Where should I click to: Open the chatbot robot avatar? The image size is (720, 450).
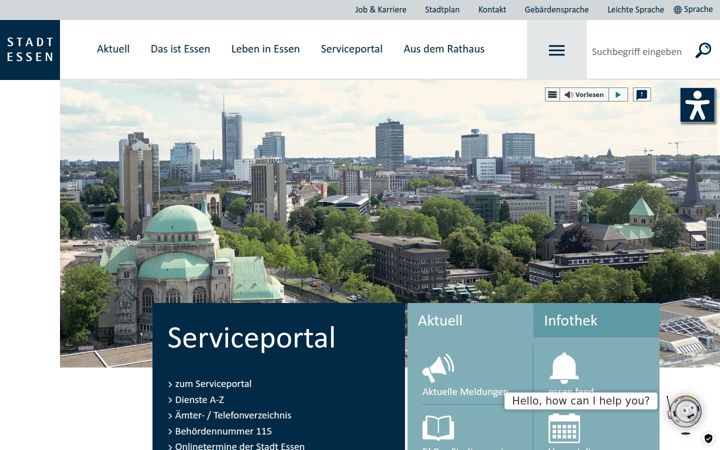685,412
